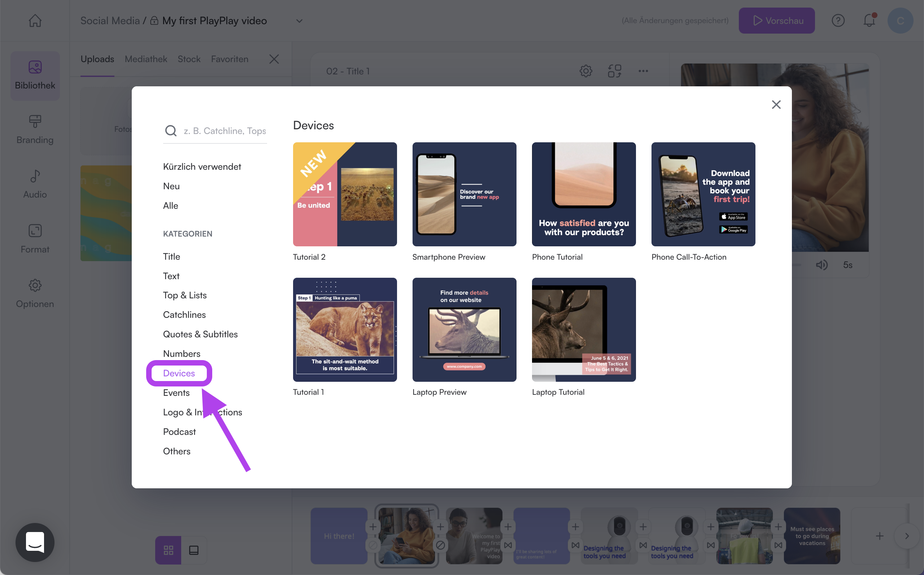Image resolution: width=924 pixels, height=575 pixels.
Task: Go to the home screen icon
Action: tap(35, 21)
